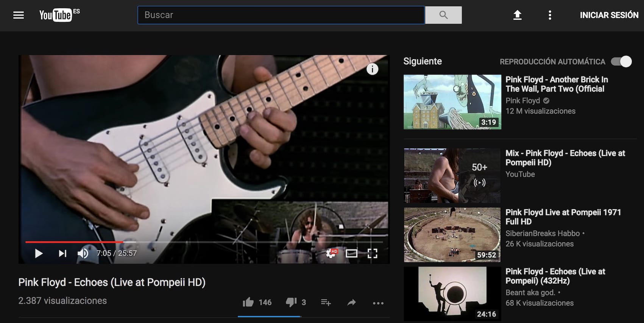
Task: Click the magnifier search button
Action: 443,15
